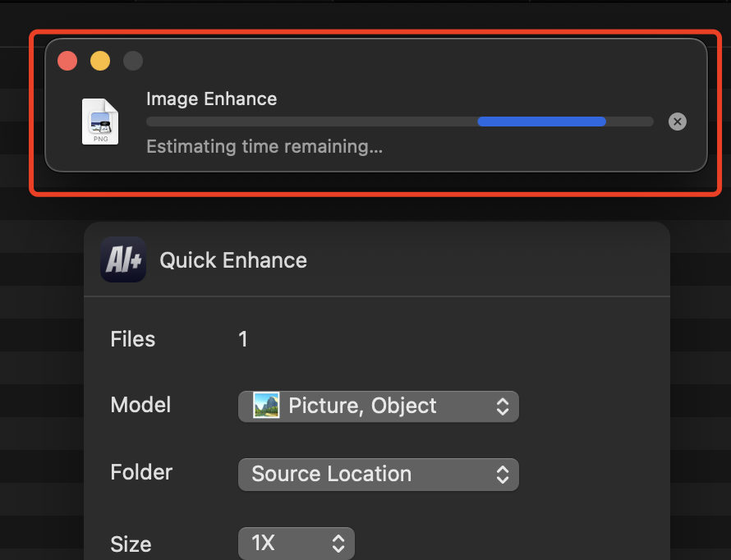731x560 pixels.
Task: Click the AI+ app icon
Action: [123, 260]
